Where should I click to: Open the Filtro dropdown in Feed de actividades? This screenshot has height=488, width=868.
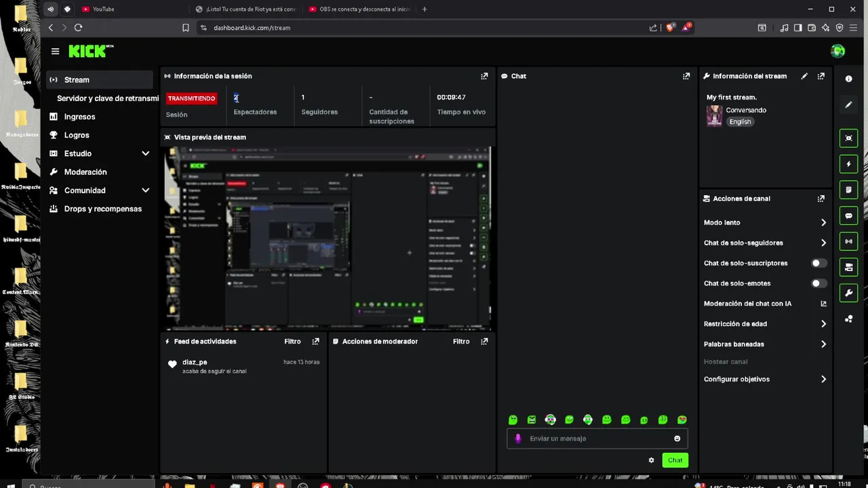[x=292, y=342]
